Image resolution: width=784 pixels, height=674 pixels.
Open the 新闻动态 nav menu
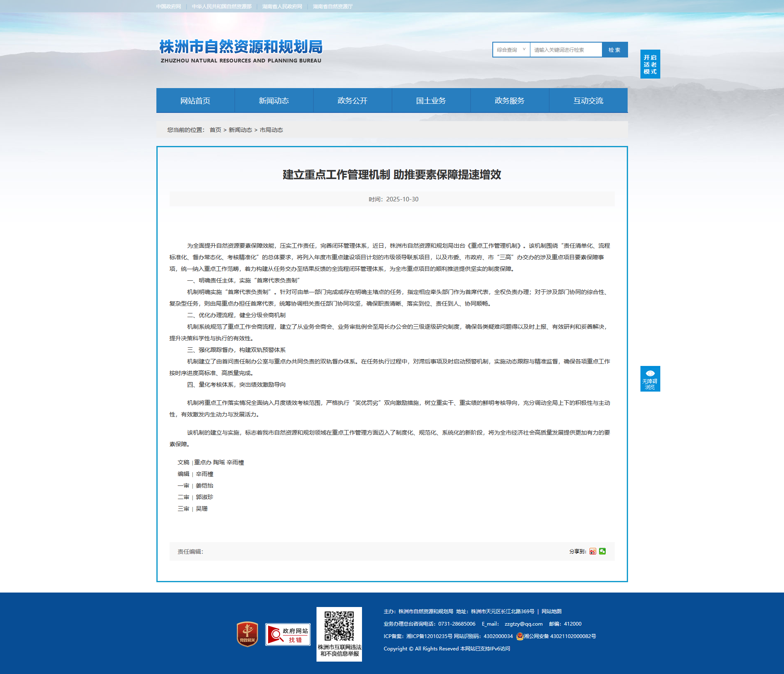click(x=274, y=100)
